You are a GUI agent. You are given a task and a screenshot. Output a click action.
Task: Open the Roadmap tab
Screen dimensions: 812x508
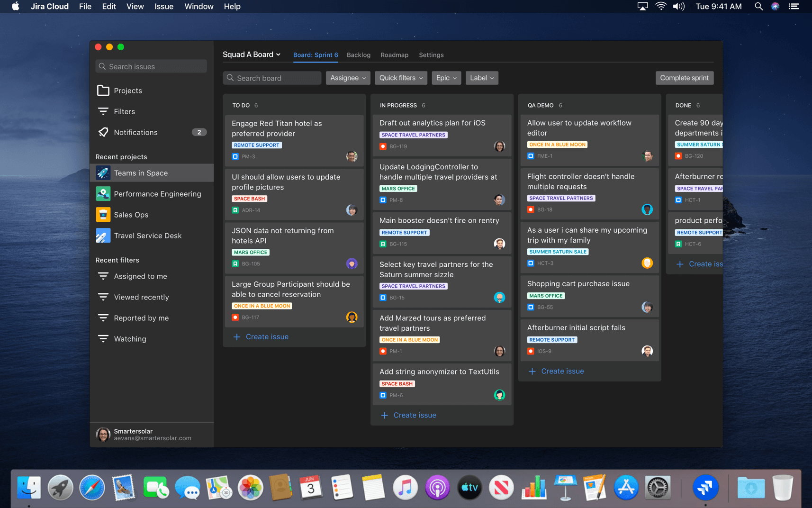click(x=394, y=54)
